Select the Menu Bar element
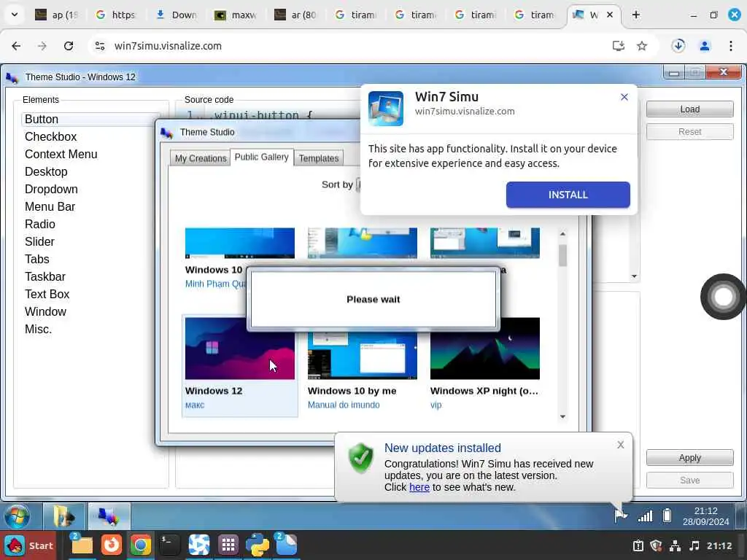Image resolution: width=747 pixels, height=560 pixels. [50, 206]
